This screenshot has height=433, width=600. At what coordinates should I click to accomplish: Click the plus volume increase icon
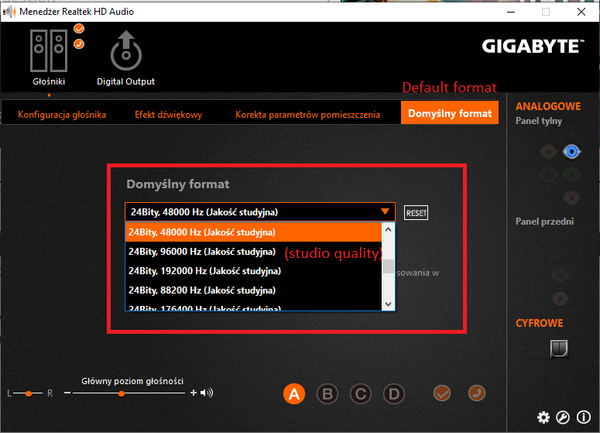(x=193, y=393)
